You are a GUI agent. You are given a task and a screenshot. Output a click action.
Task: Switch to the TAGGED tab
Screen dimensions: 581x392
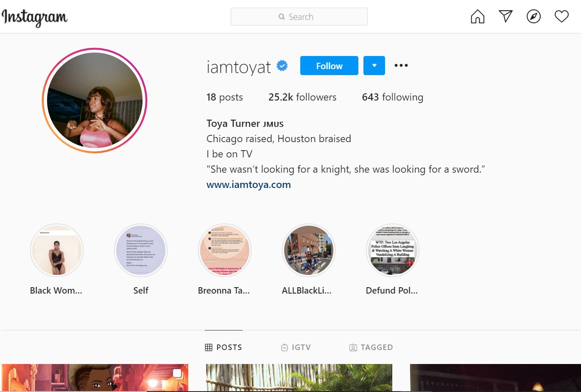(371, 347)
